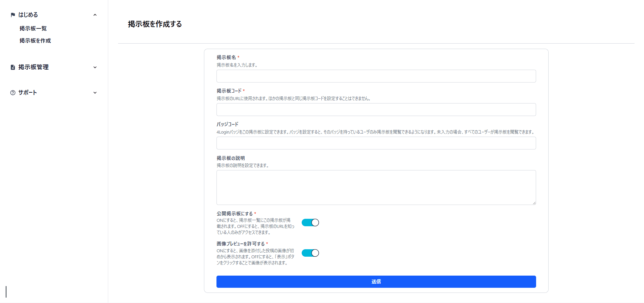This screenshot has height=303, width=644.
Task: Click the question mark icon beside サポート
Action: [13, 93]
